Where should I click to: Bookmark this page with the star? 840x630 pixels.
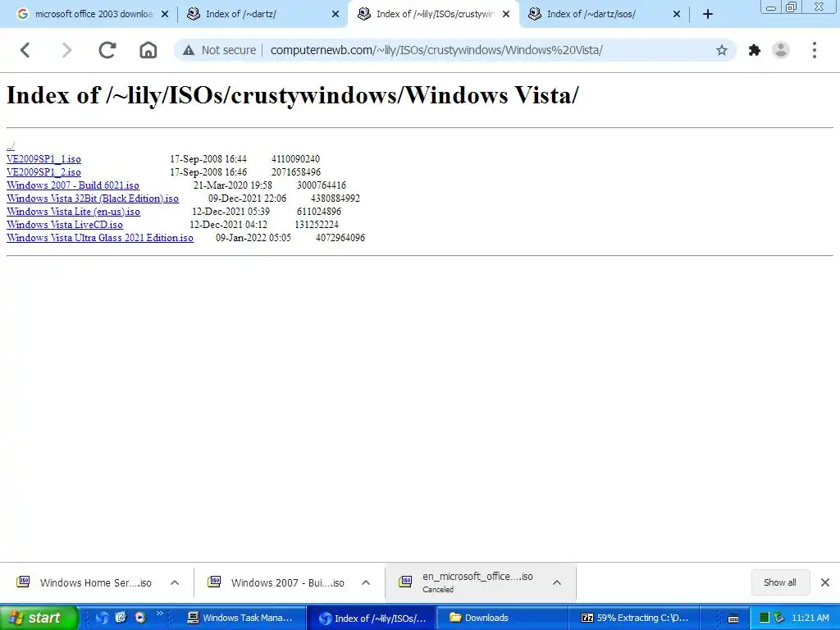[722, 50]
